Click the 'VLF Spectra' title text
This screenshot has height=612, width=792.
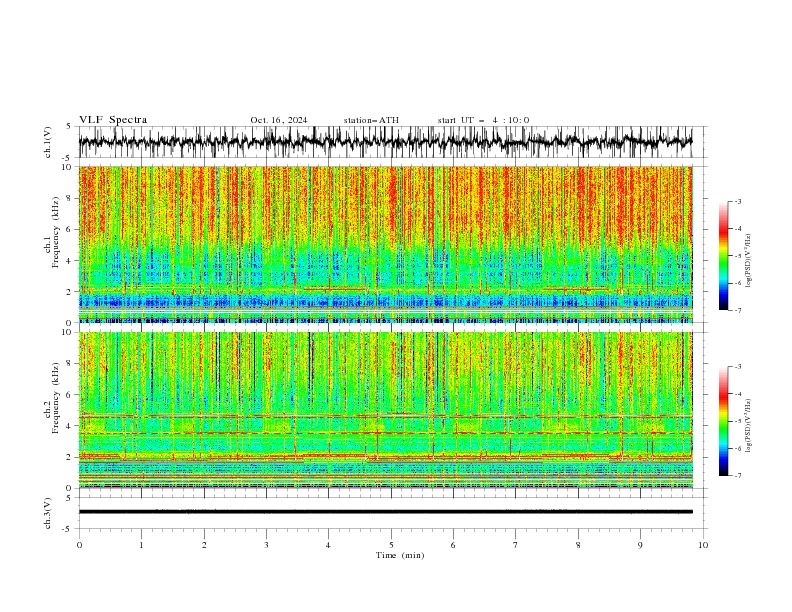coord(113,120)
